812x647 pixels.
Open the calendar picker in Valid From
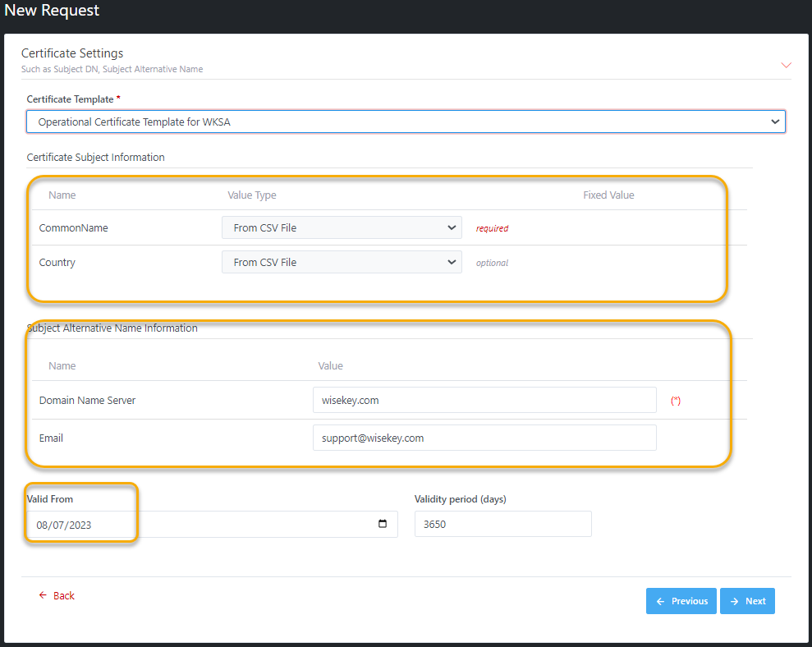tap(383, 525)
